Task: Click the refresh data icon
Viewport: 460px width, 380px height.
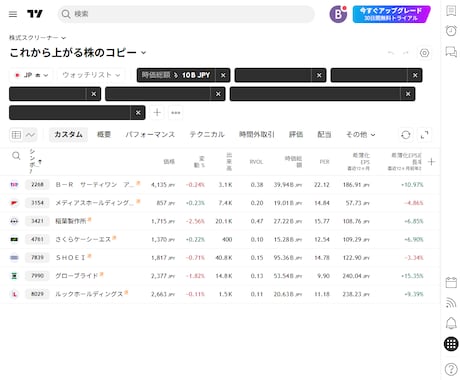Action: coord(405,135)
